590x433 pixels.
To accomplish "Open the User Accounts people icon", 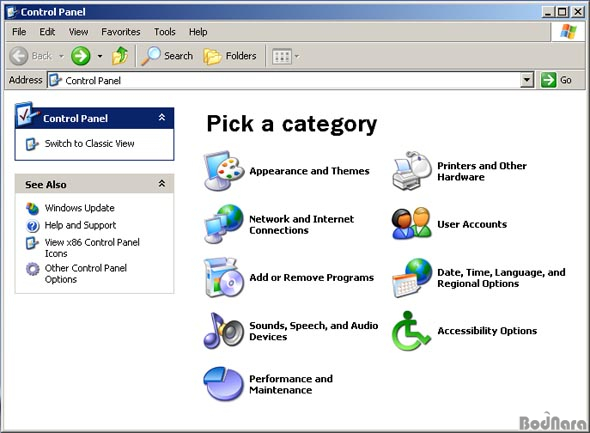I will tap(412, 224).
